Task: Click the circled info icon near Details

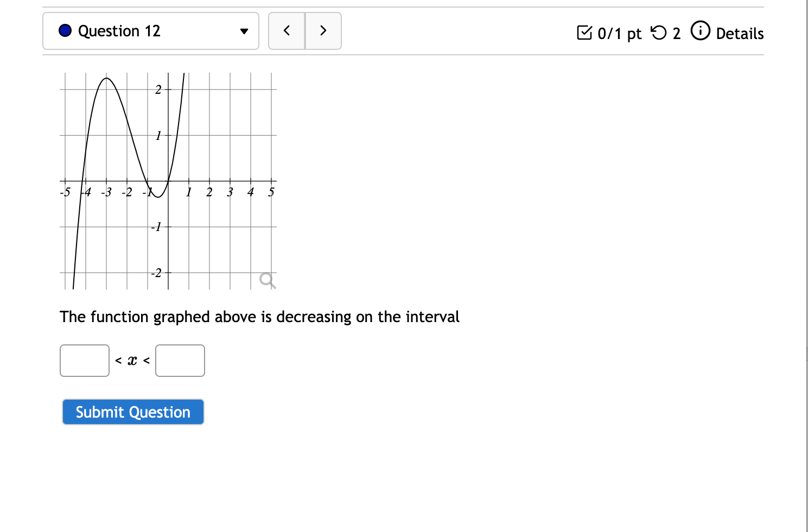Action: [x=701, y=31]
